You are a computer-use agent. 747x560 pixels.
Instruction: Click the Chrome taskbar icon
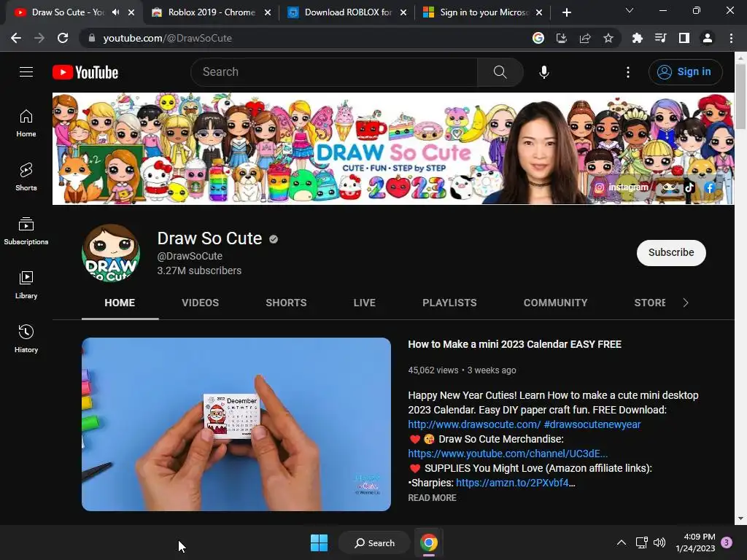click(429, 542)
